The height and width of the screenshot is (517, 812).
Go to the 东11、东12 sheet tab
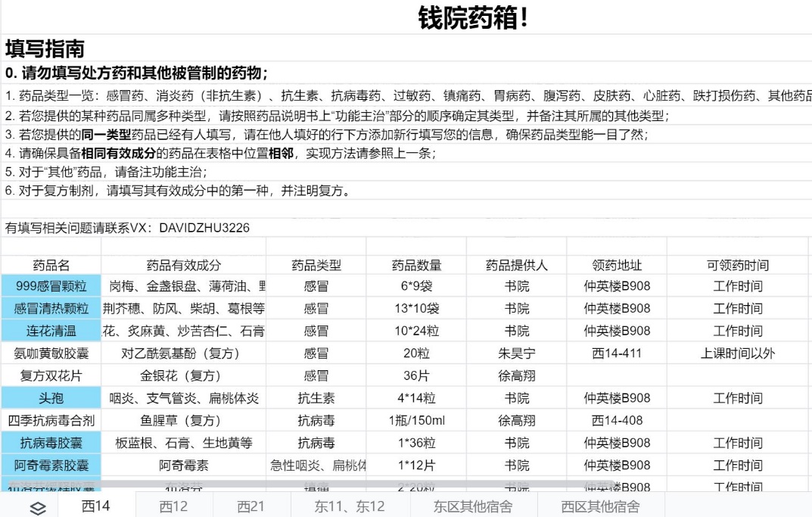tap(349, 506)
